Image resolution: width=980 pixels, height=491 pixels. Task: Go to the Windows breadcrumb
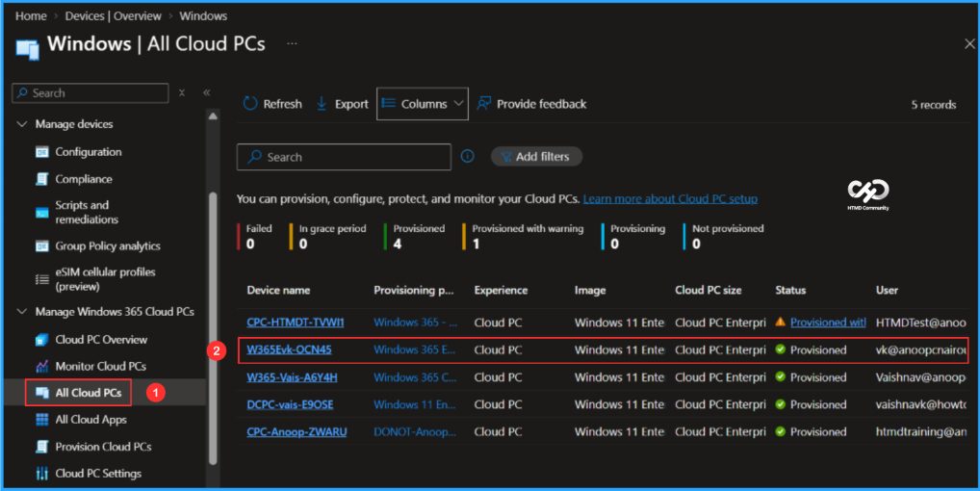(203, 16)
